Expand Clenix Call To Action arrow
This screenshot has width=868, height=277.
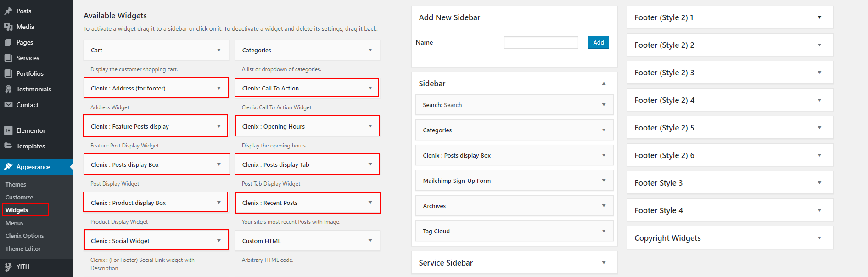tap(370, 88)
